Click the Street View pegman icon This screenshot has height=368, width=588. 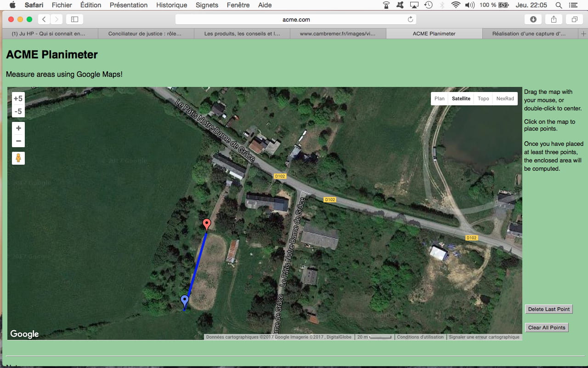point(18,158)
